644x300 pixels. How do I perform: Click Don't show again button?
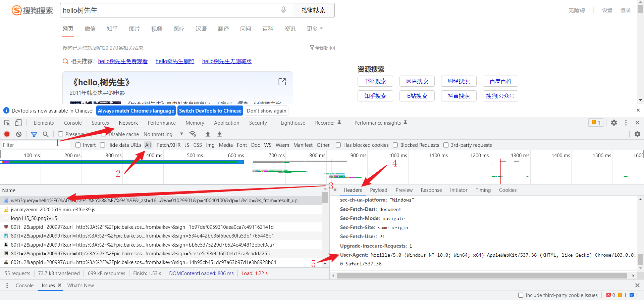267,111
